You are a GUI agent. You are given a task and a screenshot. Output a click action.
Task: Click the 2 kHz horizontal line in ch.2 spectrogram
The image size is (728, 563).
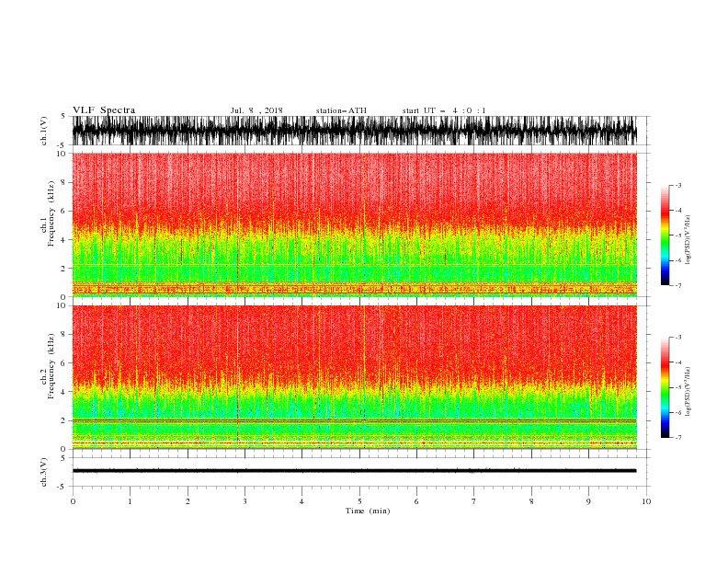(x=354, y=420)
